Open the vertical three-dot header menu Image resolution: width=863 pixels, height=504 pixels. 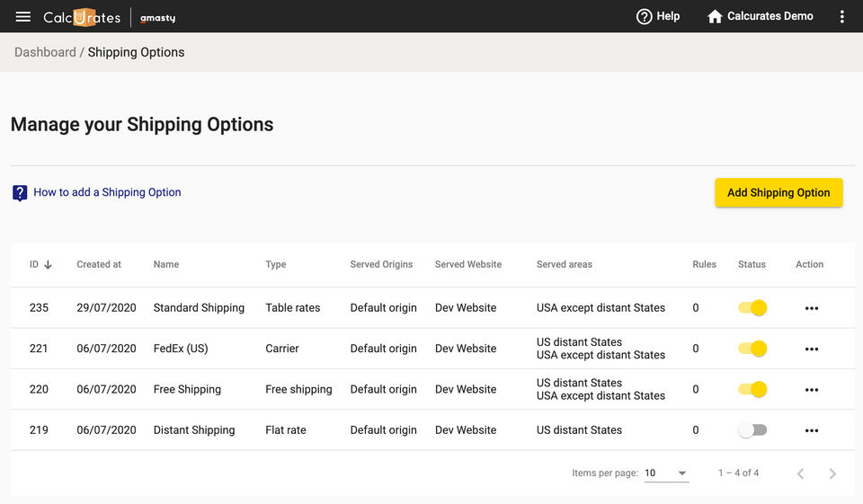click(x=842, y=16)
